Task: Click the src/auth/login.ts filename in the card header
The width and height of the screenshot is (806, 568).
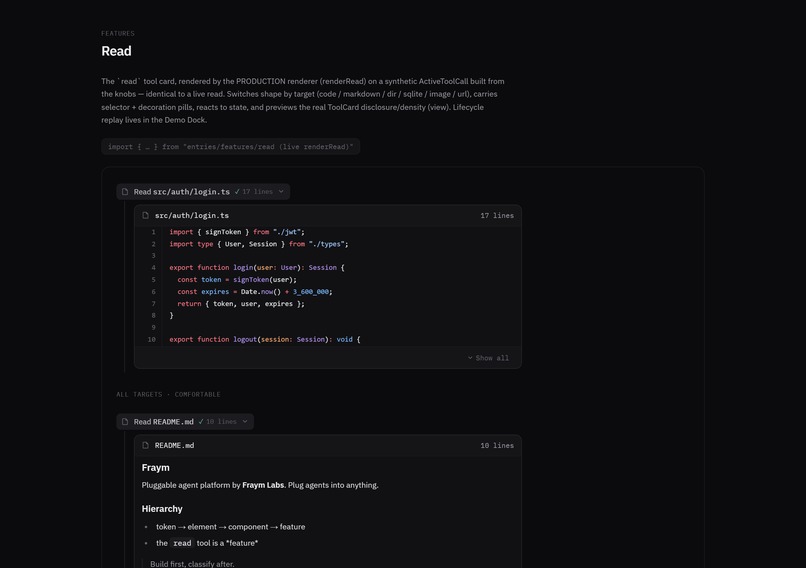Action: 192,215
